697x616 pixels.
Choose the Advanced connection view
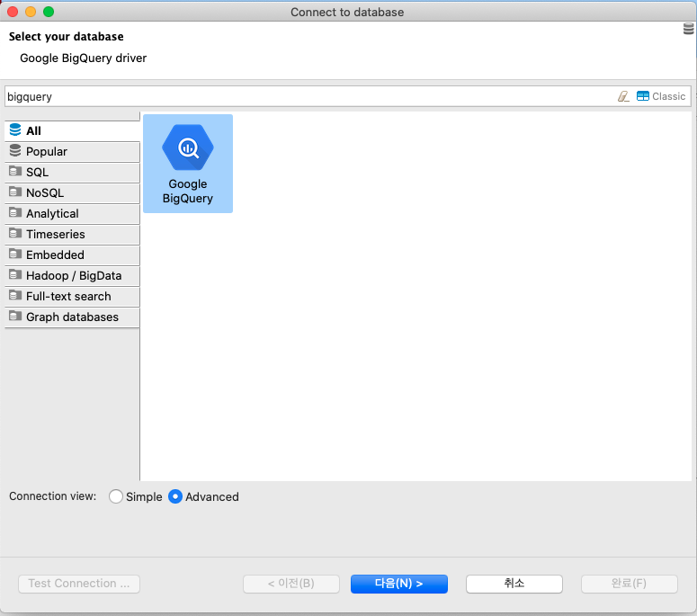pyautogui.click(x=175, y=496)
